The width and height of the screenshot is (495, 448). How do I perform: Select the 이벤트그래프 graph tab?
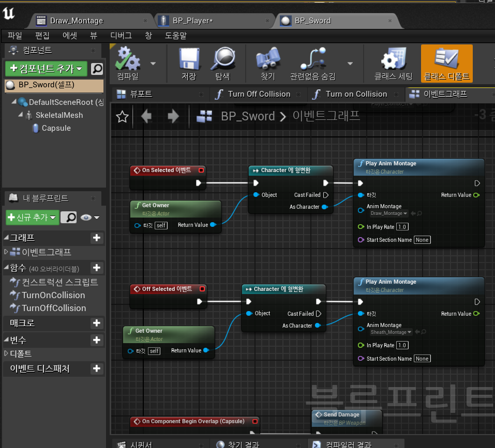click(445, 94)
